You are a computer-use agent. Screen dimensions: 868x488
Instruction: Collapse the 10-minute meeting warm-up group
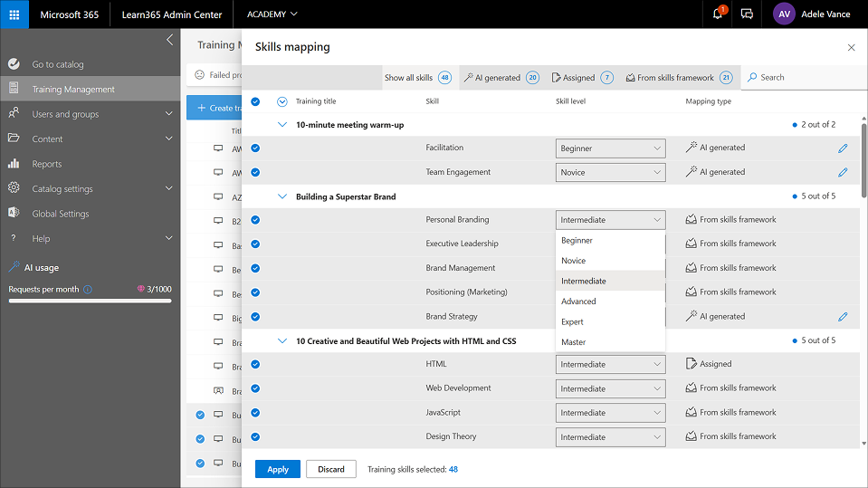click(282, 124)
